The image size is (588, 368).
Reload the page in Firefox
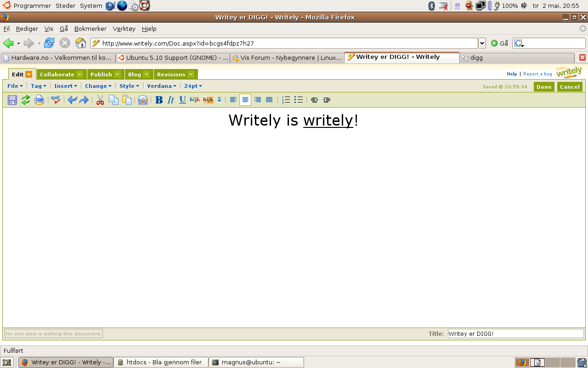coord(49,43)
